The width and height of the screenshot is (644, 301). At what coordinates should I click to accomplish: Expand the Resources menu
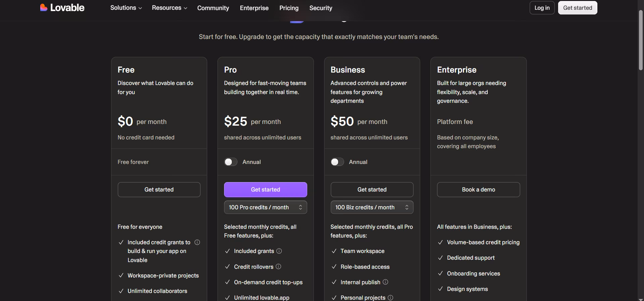coord(169,8)
